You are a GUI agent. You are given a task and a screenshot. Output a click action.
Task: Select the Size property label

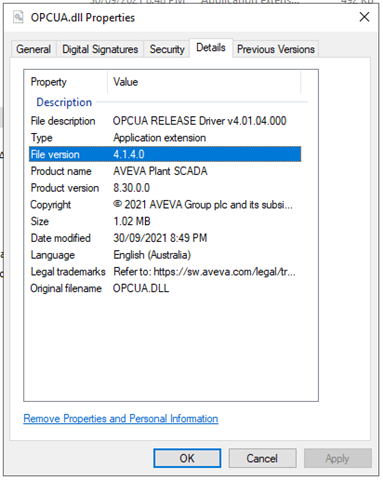[x=39, y=221]
